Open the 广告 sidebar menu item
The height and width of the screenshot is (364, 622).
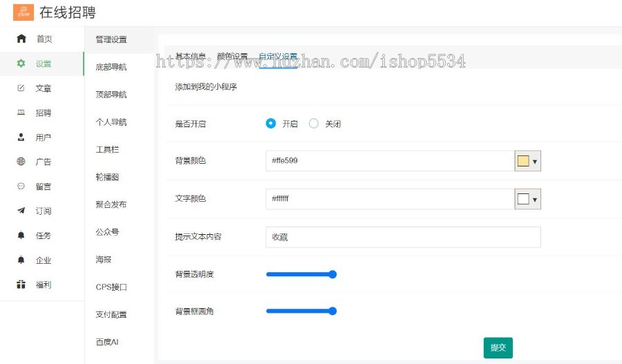pyautogui.click(x=42, y=162)
